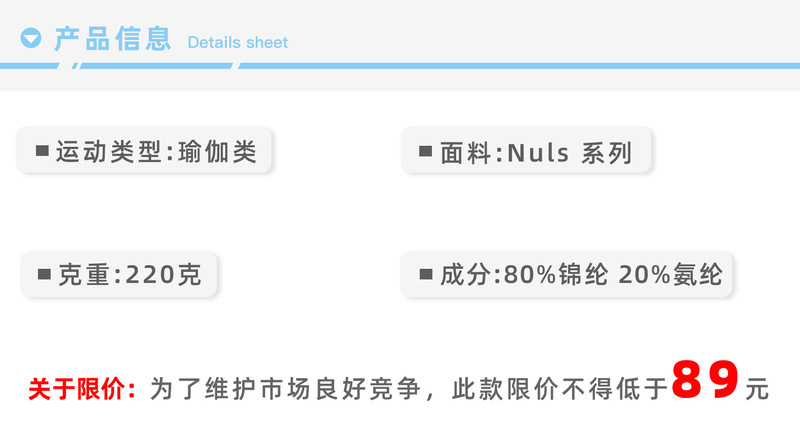The height and width of the screenshot is (448, 800).
Task: Click the Details sheet subtitle
Action: (x=237, y=42)
